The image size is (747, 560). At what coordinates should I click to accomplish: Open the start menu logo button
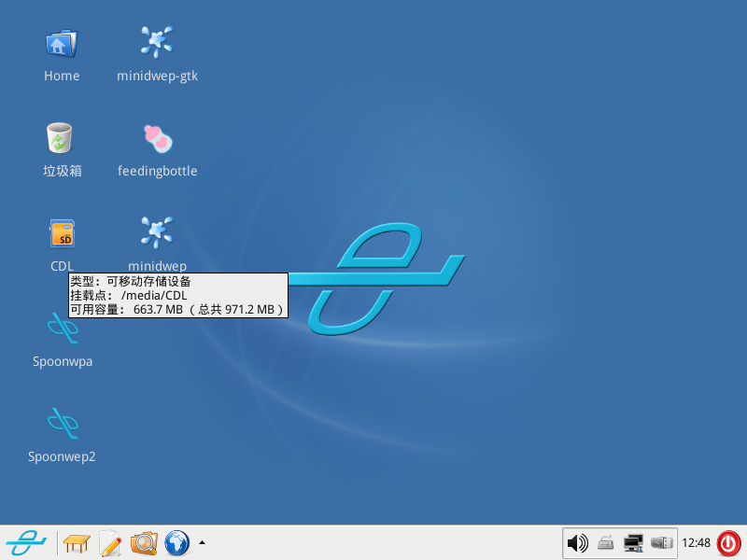(26, 542)
